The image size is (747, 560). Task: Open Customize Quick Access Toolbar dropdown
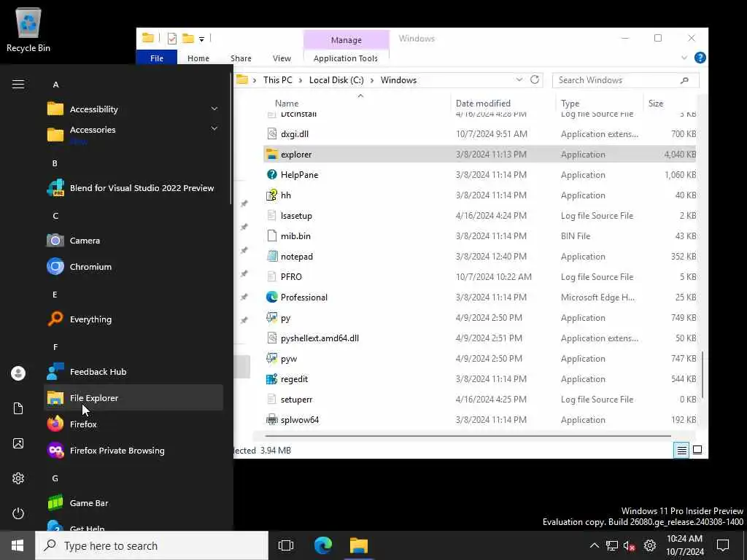tap(201, 39)
